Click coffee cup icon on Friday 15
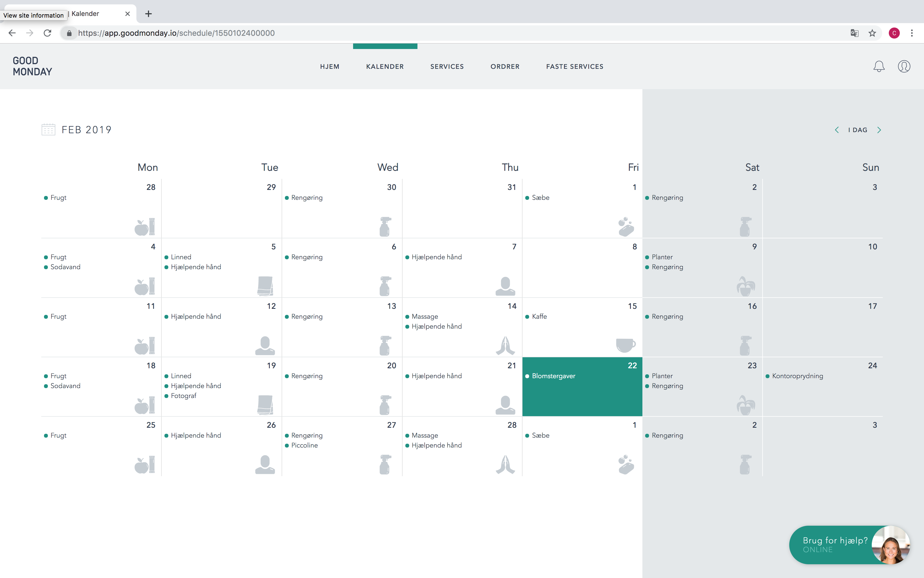Viewport: 924px width, 578px height. coord(626,345)
